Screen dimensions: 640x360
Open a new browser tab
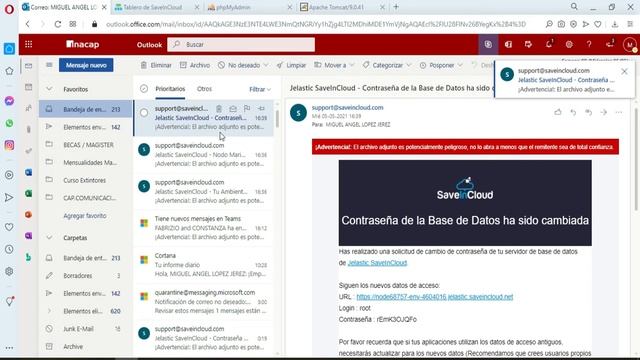(396, 7)
